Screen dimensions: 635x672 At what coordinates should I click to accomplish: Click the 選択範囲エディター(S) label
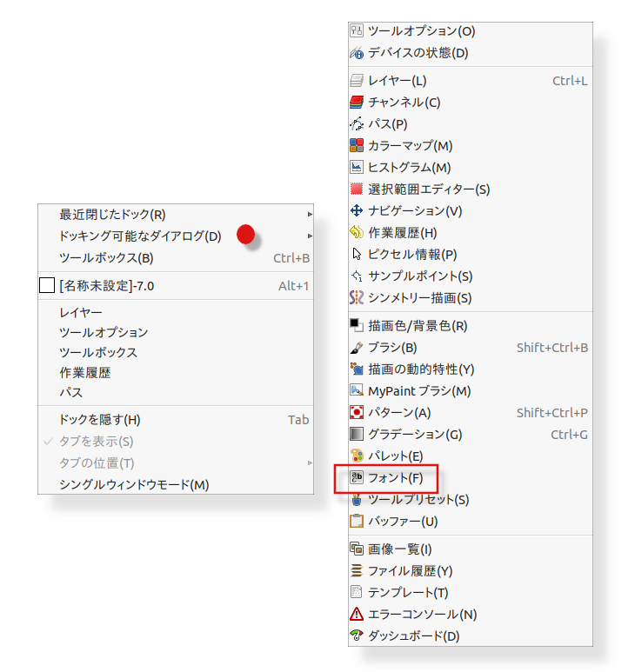[x=429, y=189]
